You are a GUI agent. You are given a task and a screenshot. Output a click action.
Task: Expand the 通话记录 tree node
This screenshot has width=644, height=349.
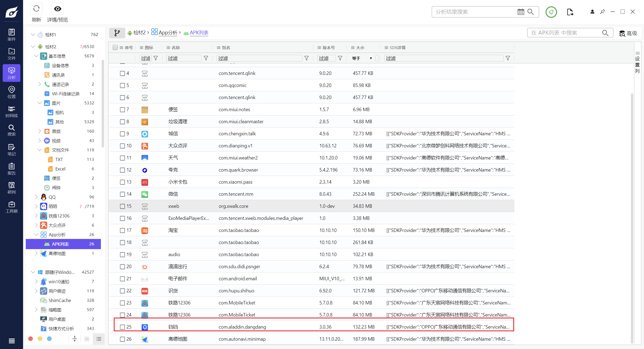click(40, 84)
